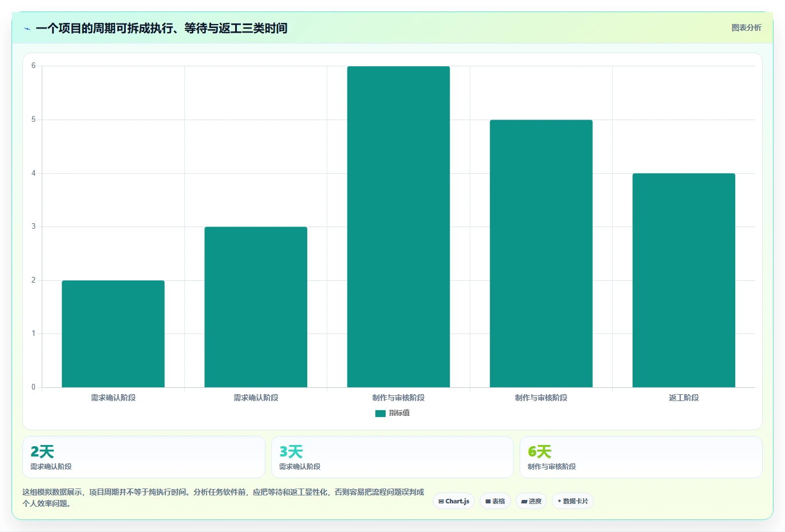Click the y-axis value 3
This screenshot has height=532, width=785.
[33, 227]
